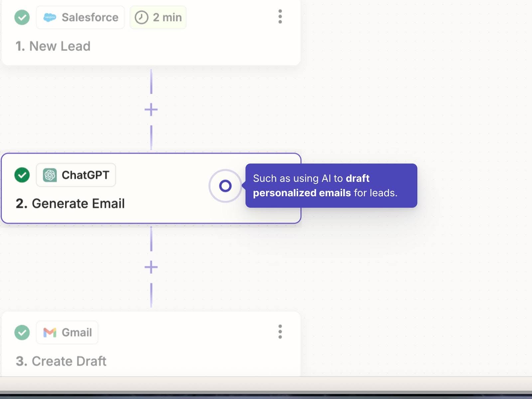Open the three-dot menu on New Lead step
Image resolution: width=532 pixels, height=399 pixels.
pyautogui.click(x=280, y=17)
